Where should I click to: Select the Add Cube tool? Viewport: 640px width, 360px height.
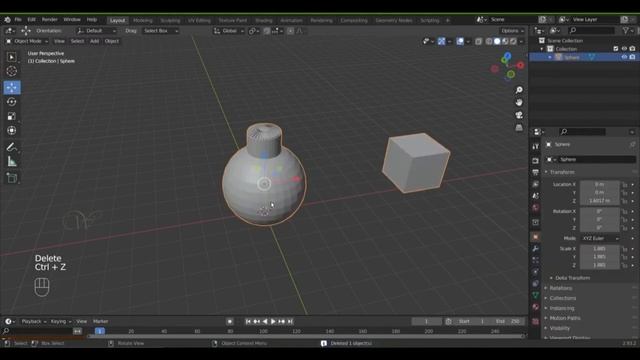coord(12,178)
